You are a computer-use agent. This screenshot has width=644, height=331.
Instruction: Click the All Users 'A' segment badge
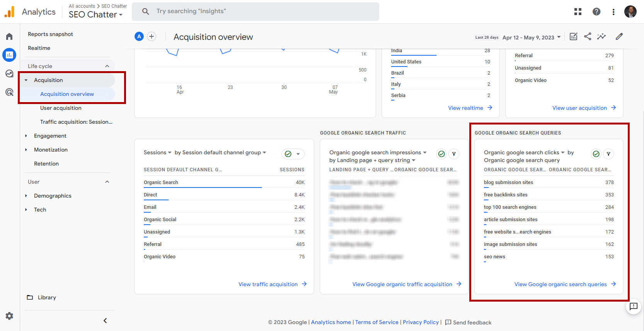pyautogui.click(x=139, y=36)
